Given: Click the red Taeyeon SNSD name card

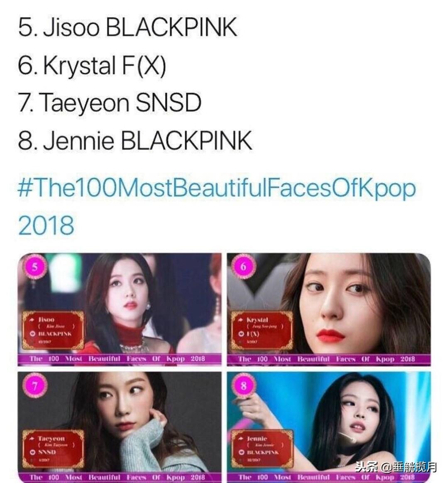Looking at the screenshot, I should pos(53,449).
